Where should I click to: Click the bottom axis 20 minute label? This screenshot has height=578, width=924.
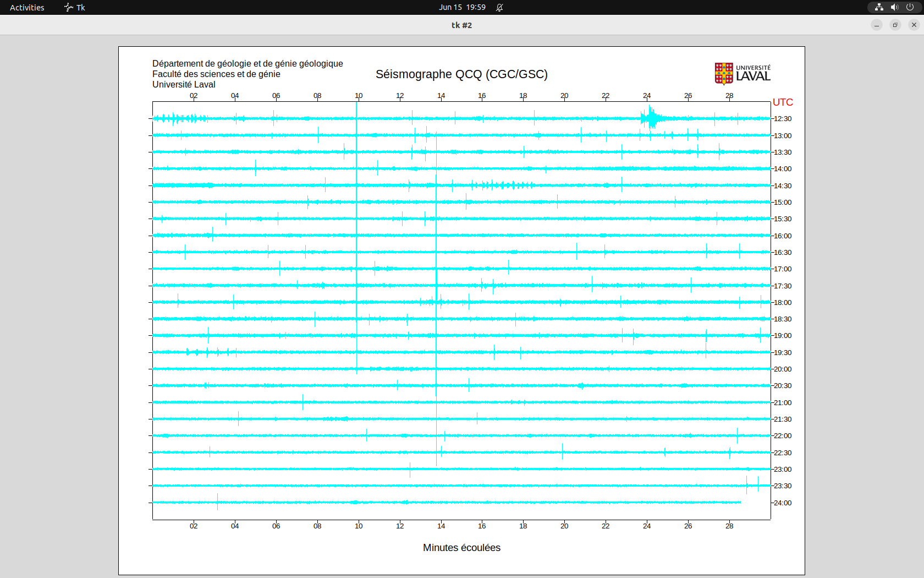coord(564,526)
